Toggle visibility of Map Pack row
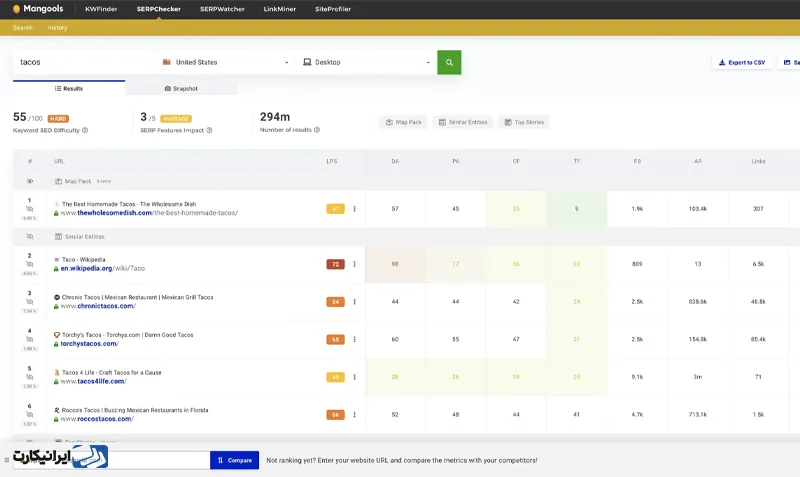The width and height of the screenshot is (800, 477). point(30,181)
